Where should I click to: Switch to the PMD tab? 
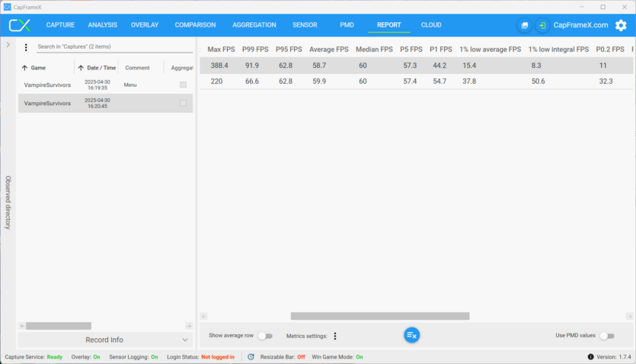pyautogui.click(x=347, y=24)
